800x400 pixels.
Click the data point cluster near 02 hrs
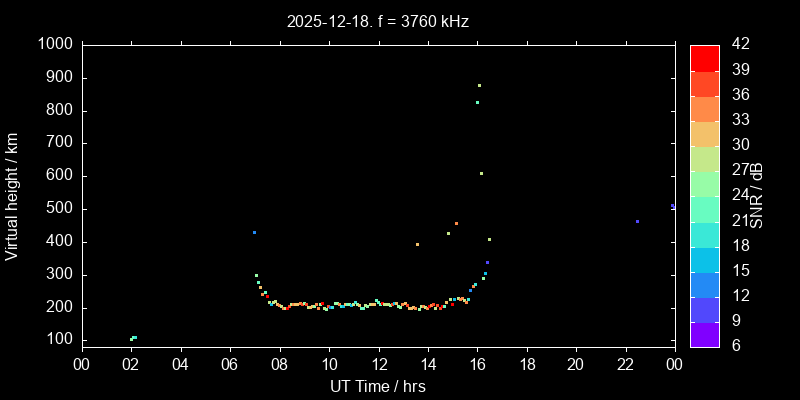click(133, 338)
